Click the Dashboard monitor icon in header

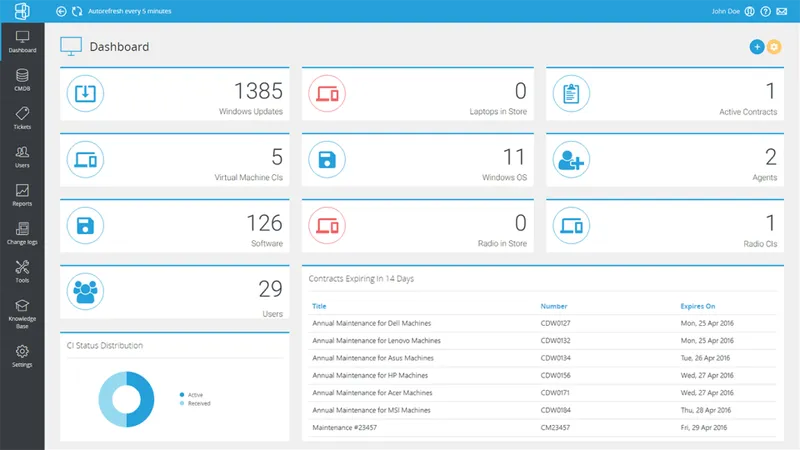point(71,46)
